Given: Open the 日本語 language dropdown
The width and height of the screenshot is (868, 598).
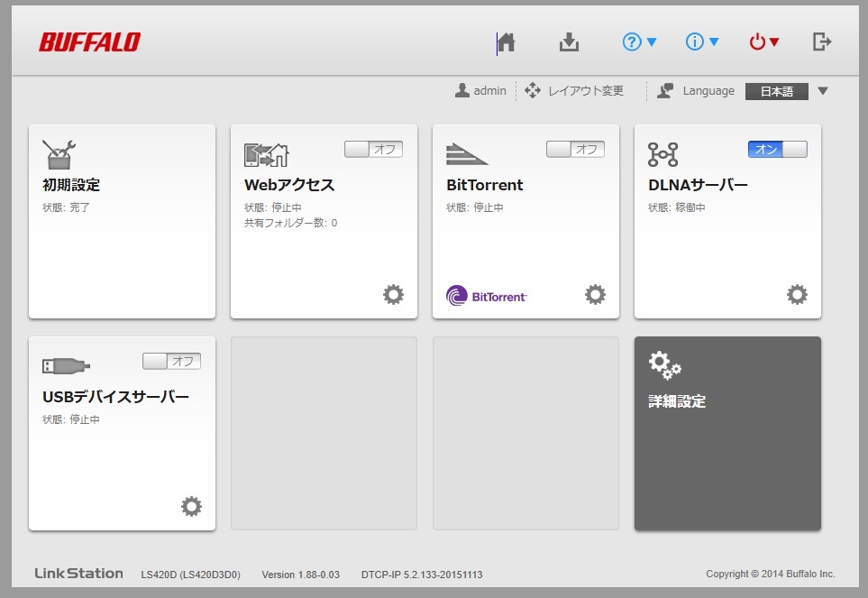Looking at the screenshot, I should (x=776, y=91).
